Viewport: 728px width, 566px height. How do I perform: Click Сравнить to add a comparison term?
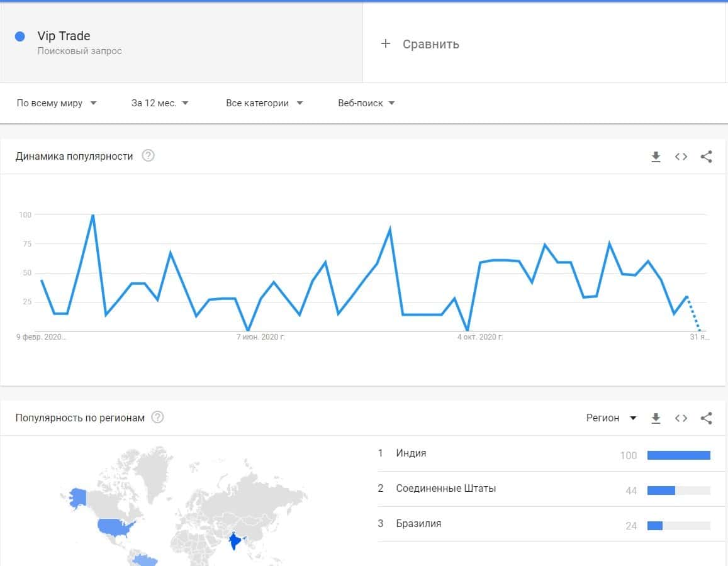pos(420,44)
